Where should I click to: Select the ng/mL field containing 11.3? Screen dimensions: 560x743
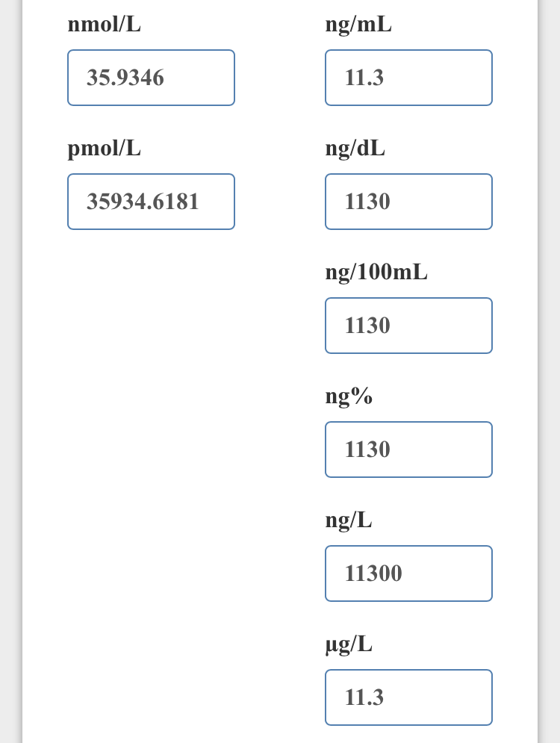[408, 78]
